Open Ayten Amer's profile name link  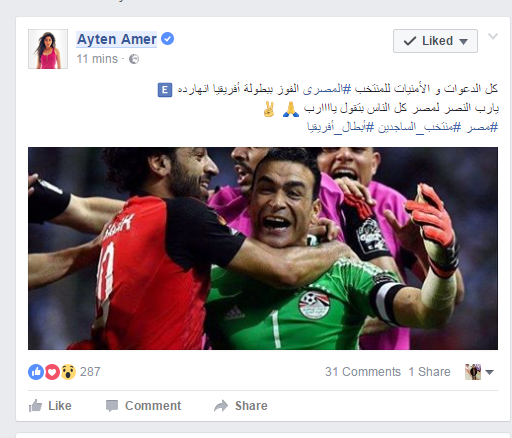click(116, 39)
